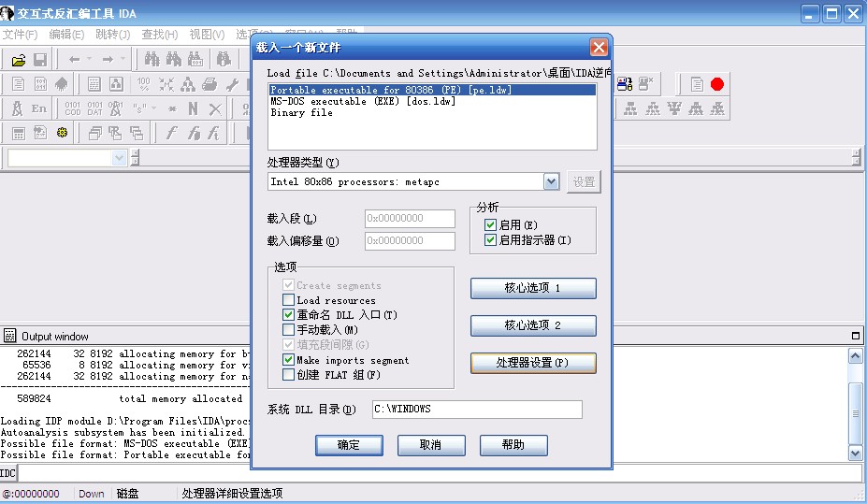The image size is (867, 504).
Task: Click the 帮助 button
Action: tap(513, 445)
